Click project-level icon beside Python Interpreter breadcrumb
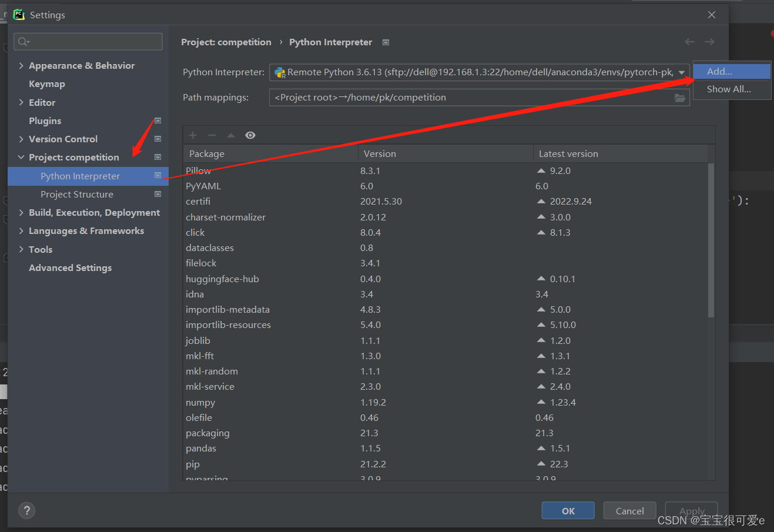 pos(386,42)
